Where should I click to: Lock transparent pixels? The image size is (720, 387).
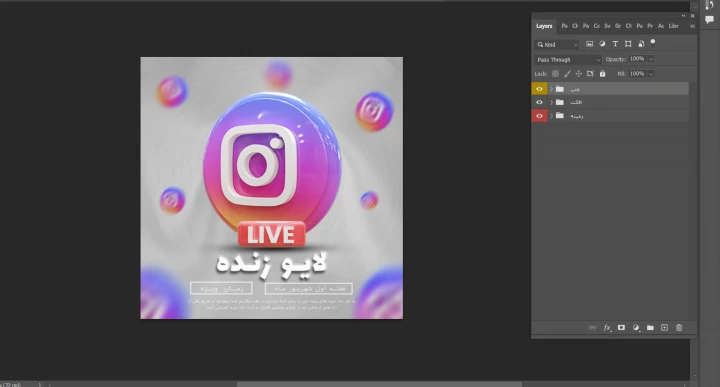(x=555, y=73)
